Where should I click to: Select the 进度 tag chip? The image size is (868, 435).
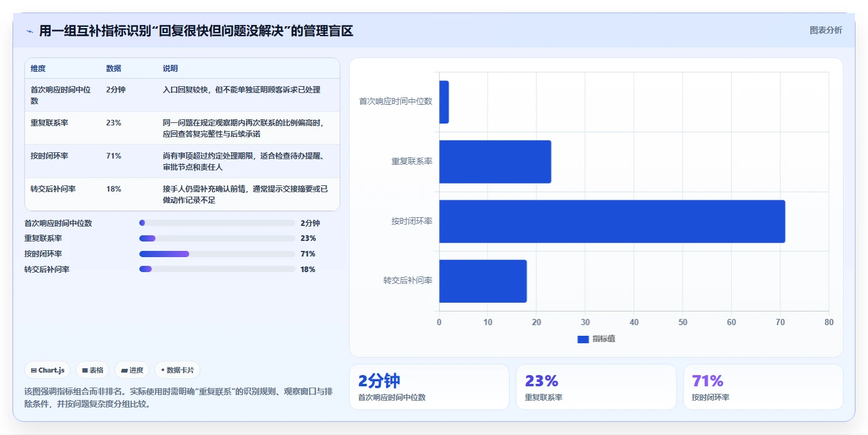point(132,370)
